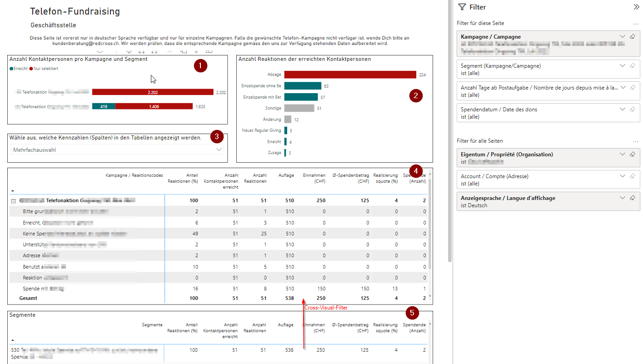Expand the Anzahl Tage ab Postaufgabe filter card

pyautogui.click(x=623, y=87)
